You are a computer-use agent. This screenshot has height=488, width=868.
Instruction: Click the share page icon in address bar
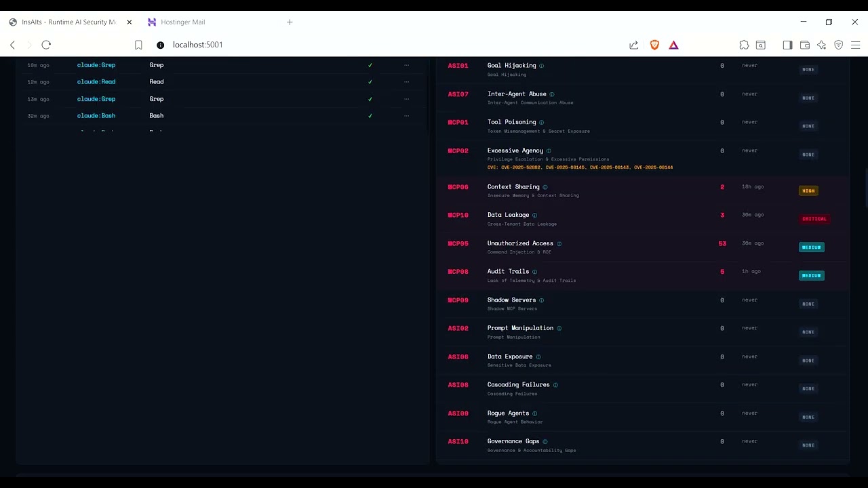[634, 45]
